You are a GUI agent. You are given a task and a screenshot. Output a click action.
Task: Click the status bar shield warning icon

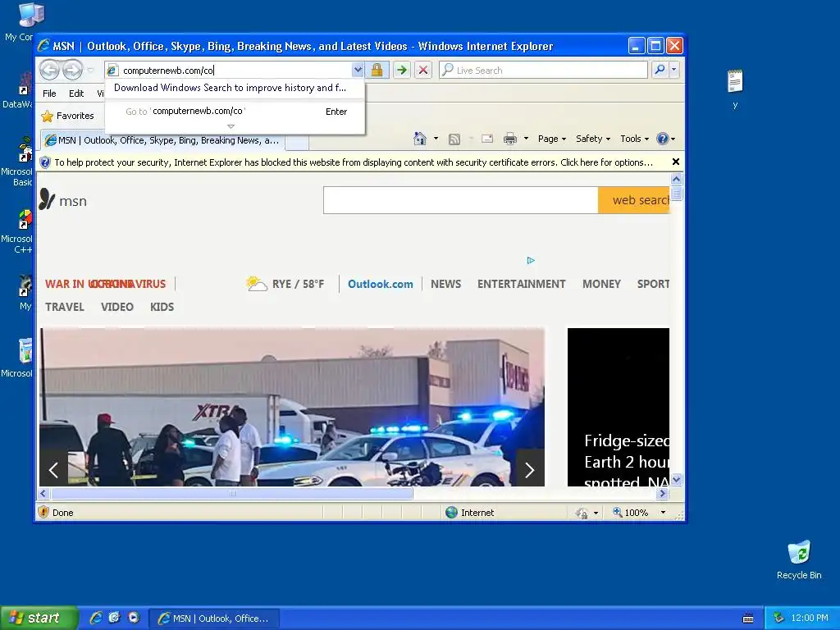44,512
